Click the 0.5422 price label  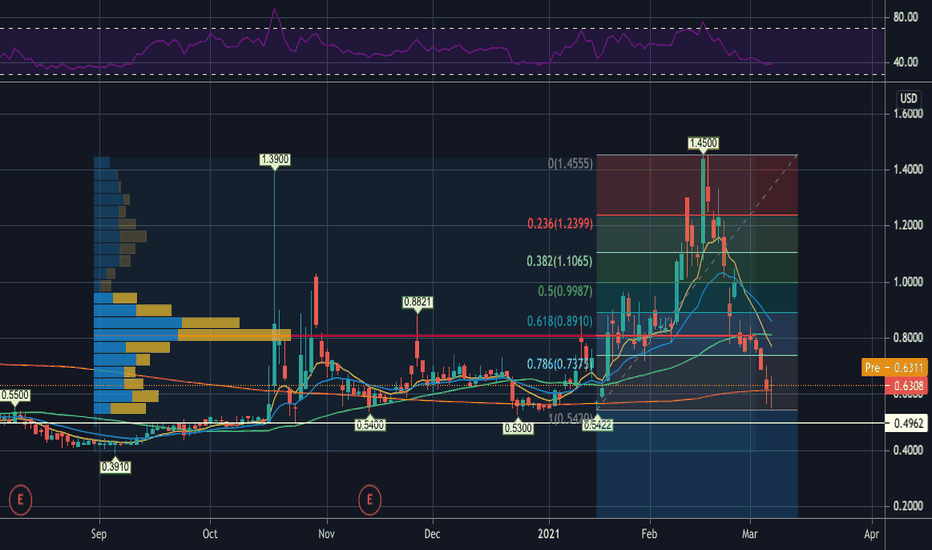[597, 425]
